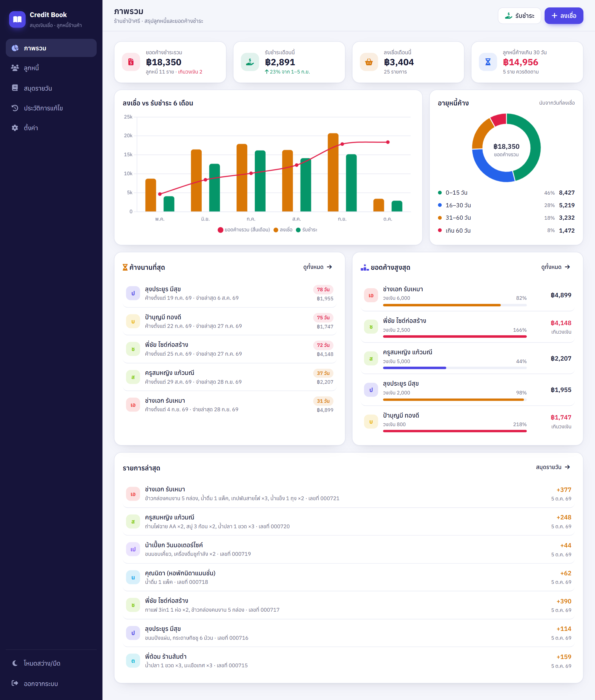Select the ภาพรวม dashboard menu item

click(x=51, y=48)
